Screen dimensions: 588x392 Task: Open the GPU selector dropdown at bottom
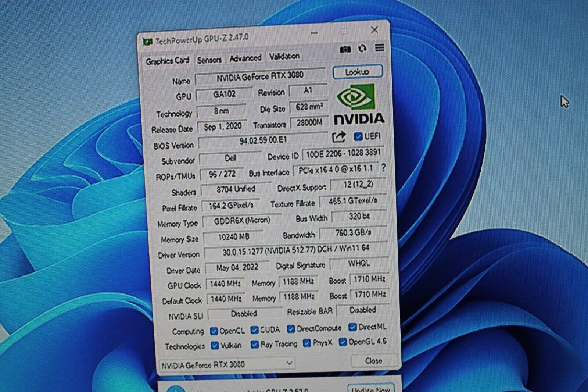pos(227,364)
